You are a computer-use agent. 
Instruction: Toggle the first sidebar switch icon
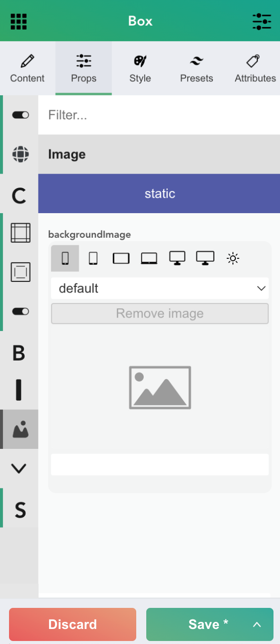click(21, 115)
